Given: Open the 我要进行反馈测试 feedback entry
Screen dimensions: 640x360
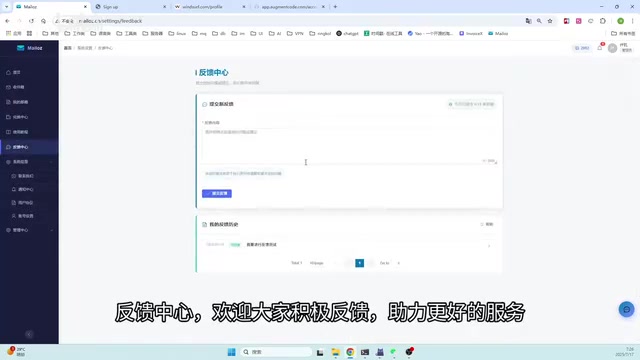Looking at the screenshot, I should click(261, 244).
